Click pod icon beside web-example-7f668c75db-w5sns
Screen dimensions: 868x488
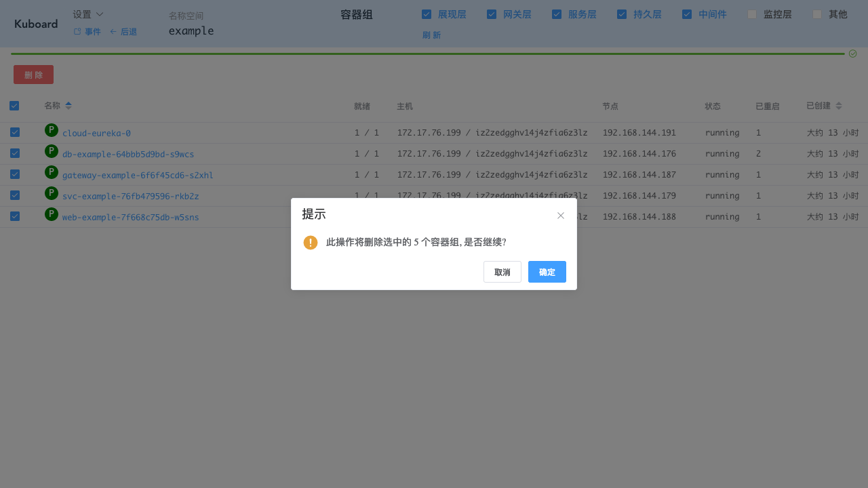[52, 214]
